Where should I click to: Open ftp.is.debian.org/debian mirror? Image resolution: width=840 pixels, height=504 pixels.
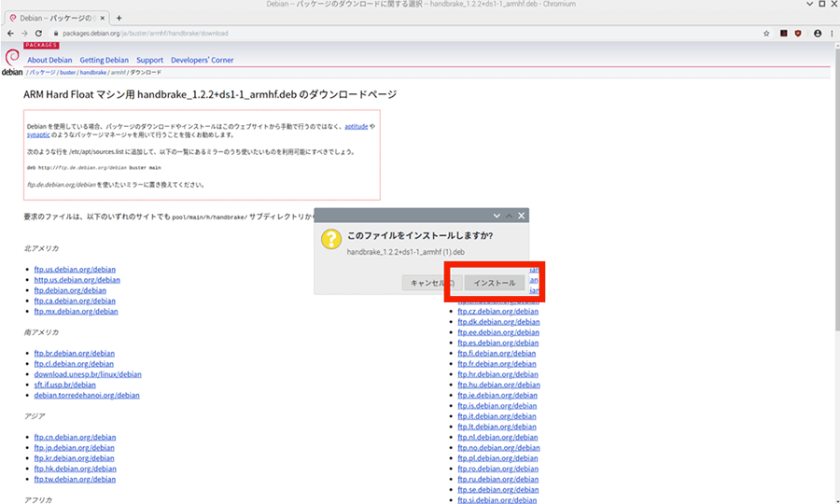click(x=497, y=406)
